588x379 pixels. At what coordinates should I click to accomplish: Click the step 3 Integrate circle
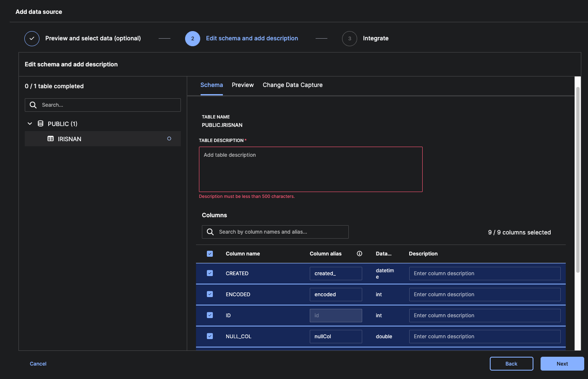pos(349,38)
